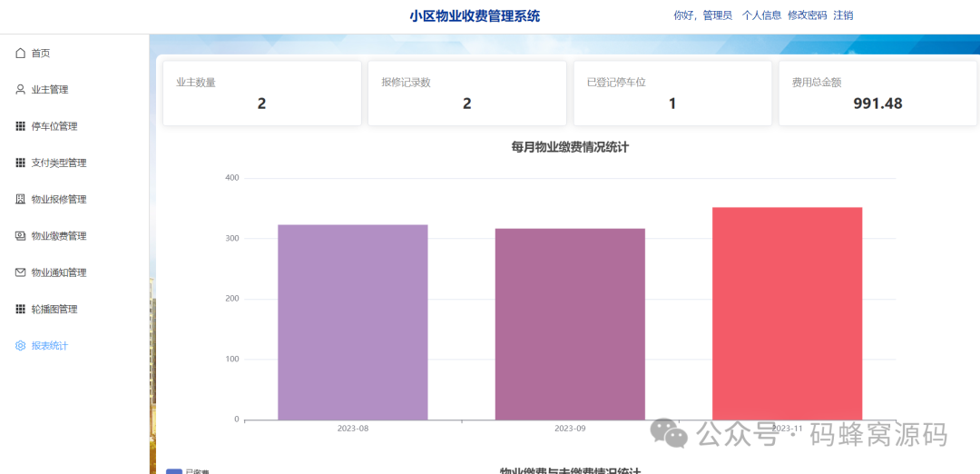The image size is (980, 474).
Task: Click the 已登记停车位 card
Action: tap(672, 94)
